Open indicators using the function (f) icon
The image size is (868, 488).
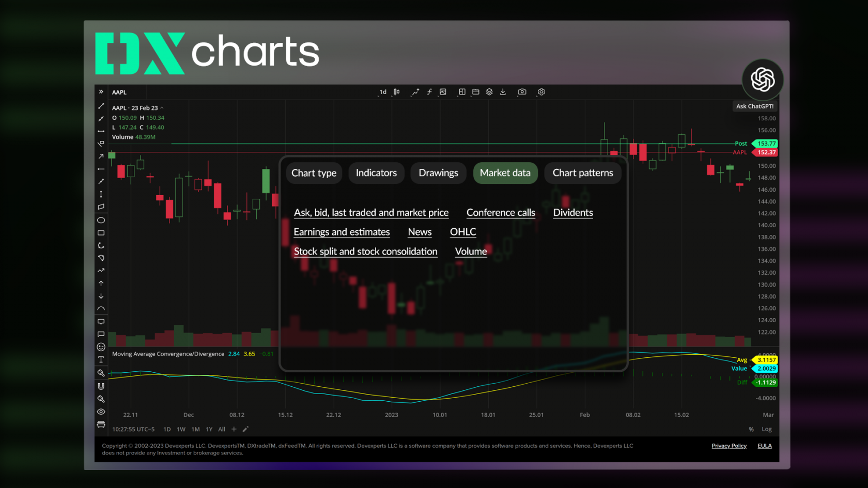coord(429,92)
